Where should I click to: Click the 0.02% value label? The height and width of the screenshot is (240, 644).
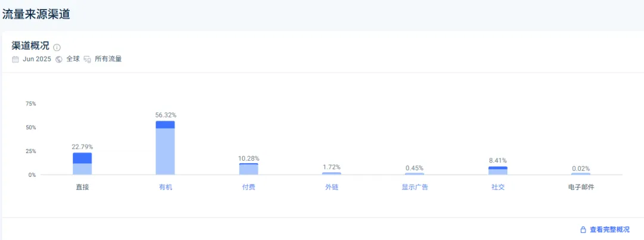(x=581, y=169)
